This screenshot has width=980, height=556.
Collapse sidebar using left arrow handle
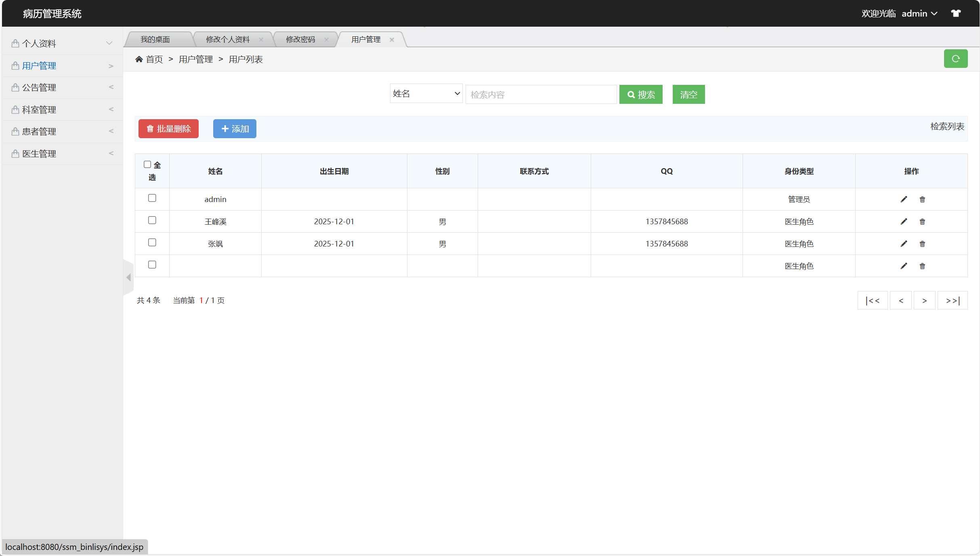128,277
